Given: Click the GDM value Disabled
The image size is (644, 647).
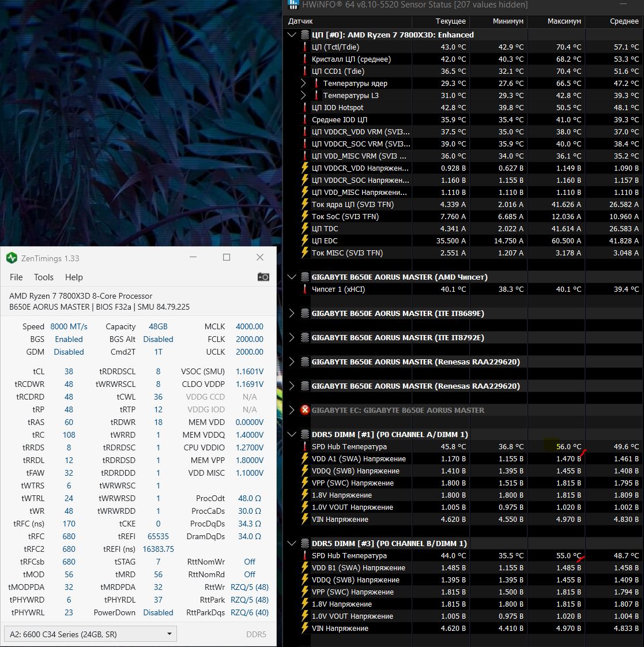Looking at the screenshot, I should [x=69, y=352].
